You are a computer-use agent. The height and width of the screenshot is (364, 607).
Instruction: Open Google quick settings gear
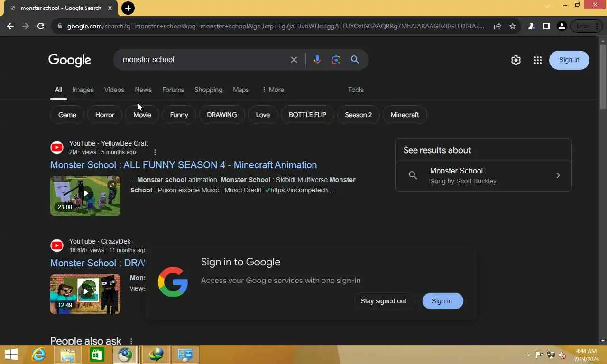516,60
